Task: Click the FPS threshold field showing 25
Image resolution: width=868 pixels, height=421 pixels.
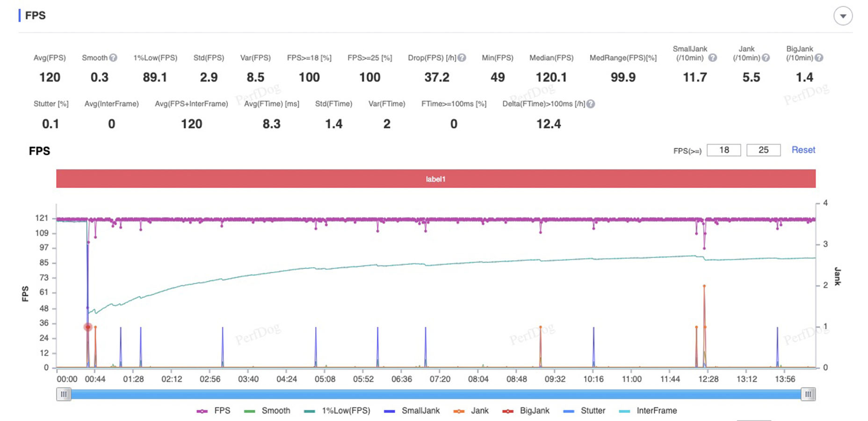Action: point(763,150)
